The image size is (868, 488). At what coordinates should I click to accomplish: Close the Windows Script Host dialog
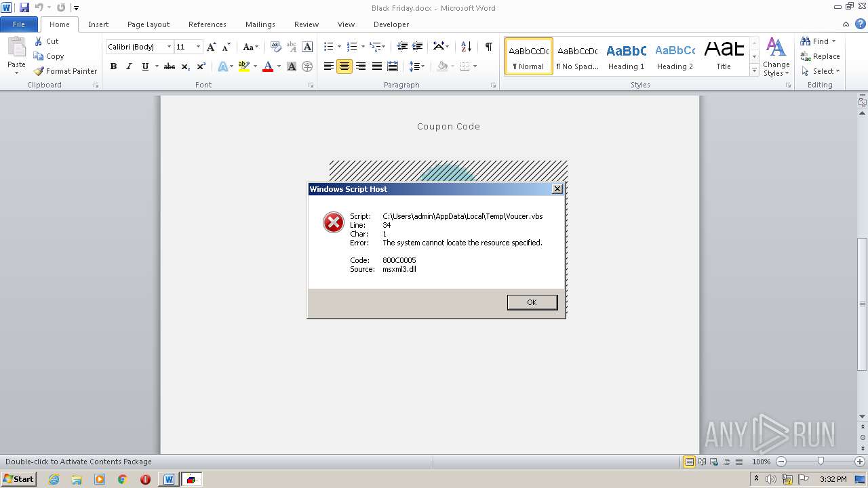tap(557, 189)
